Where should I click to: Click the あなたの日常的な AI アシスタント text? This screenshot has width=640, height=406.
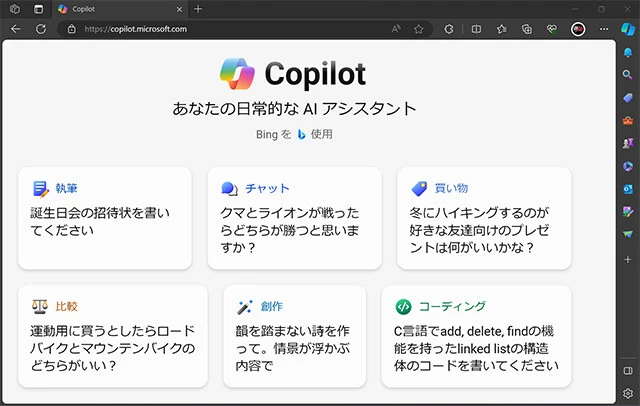(294, 109)
